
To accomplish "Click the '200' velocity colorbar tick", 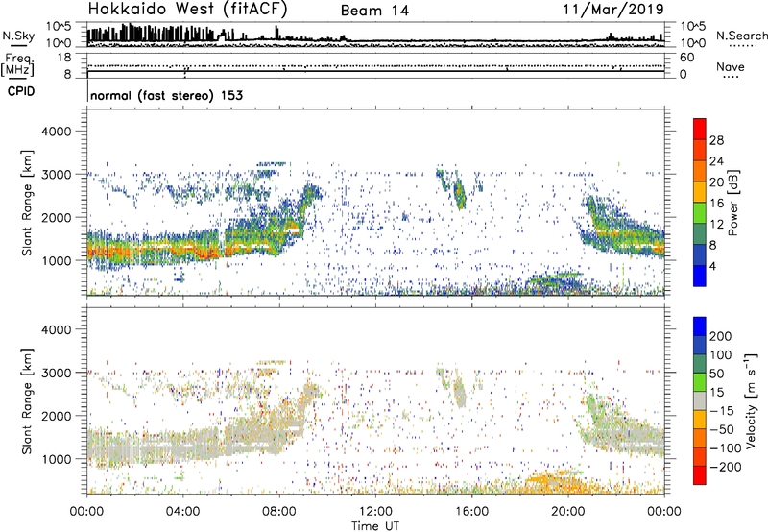I will 721,336.
